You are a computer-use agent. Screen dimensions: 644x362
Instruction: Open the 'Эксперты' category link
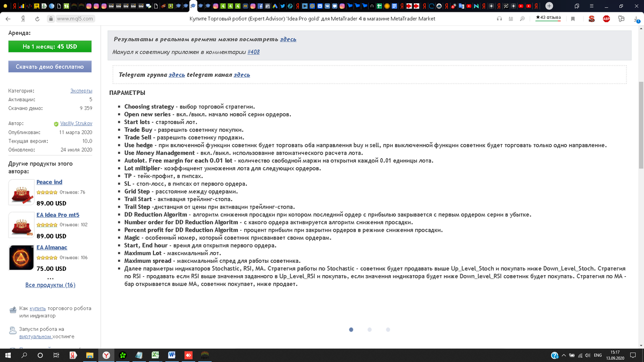(x=81, y=91)
